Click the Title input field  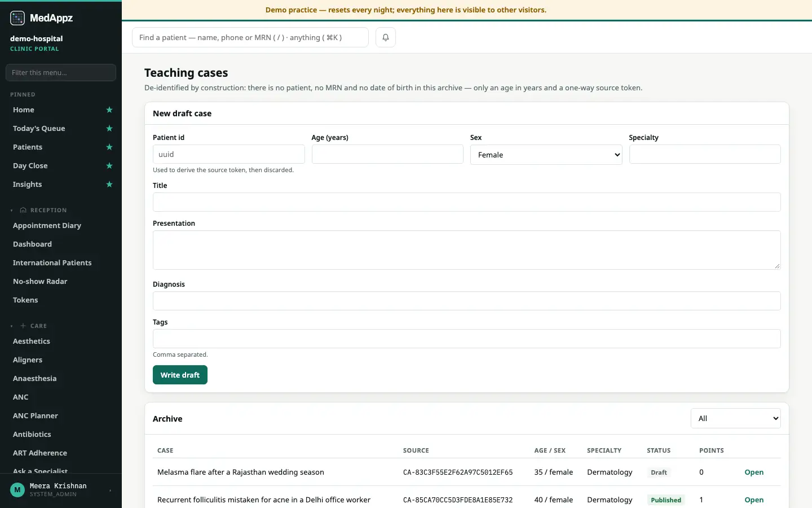click(467, 202)
